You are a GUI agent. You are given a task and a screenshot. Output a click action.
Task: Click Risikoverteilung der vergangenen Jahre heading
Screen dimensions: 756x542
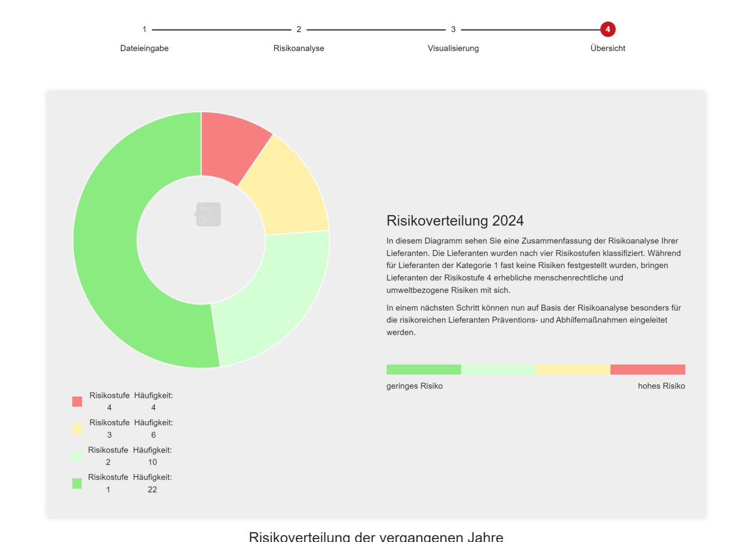click(376, 536)
